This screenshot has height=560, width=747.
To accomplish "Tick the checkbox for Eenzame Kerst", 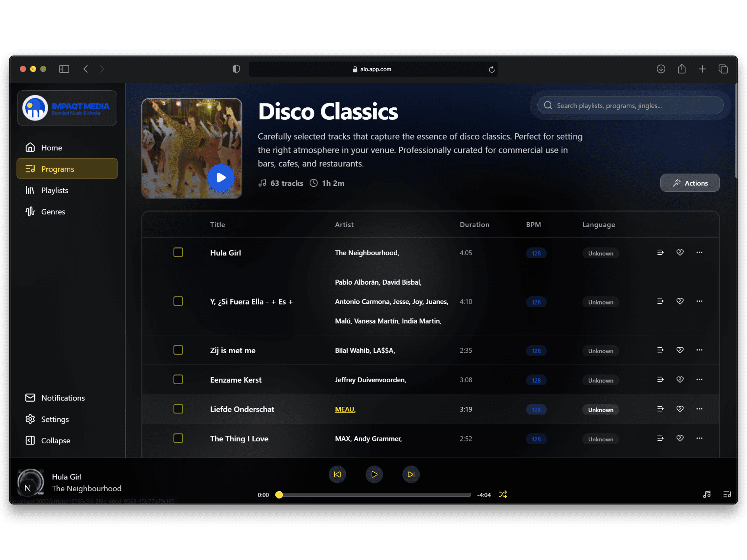I will point(178,380).
